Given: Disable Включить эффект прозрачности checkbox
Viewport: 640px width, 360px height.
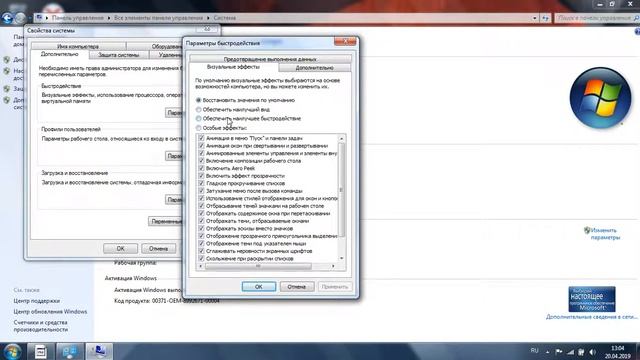Looking at the screenshot, I should pos(201,176).
